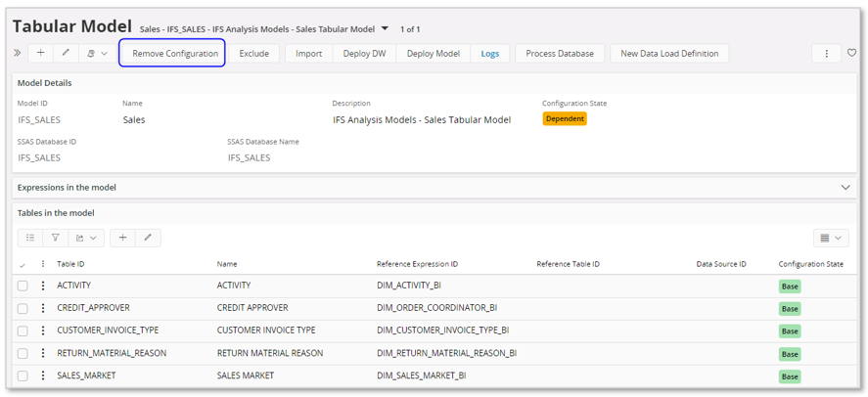
Task: Open the record selector dropdown beside title
Action: pyautogui.click(x=385, y=29)
